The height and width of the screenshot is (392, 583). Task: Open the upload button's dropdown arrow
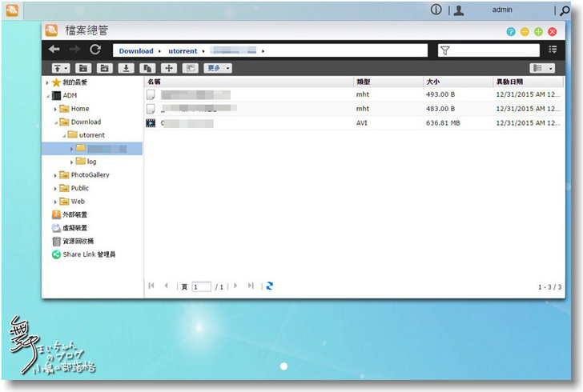pyautogui.click(x=66, y=68)
